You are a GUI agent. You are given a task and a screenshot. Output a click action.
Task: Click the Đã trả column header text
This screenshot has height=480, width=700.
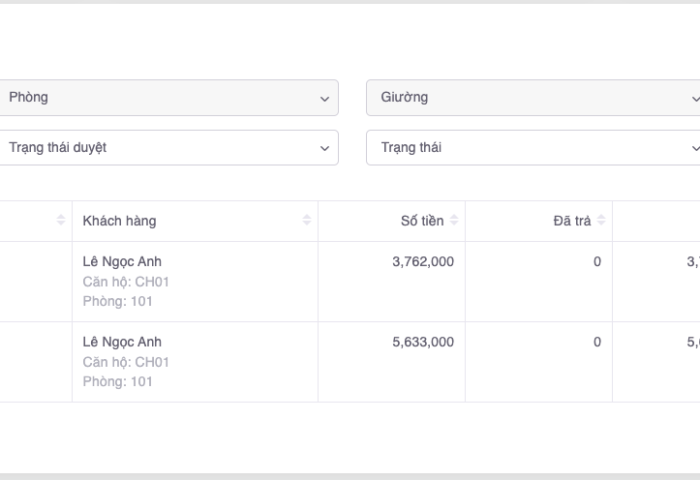[571, 221]
